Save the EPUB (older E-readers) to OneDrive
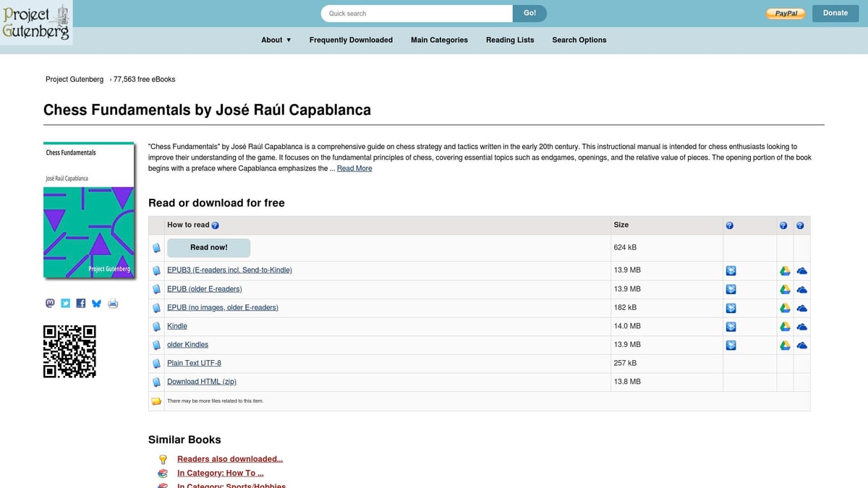The image size is (868, 488). click(x=801, y=288)
